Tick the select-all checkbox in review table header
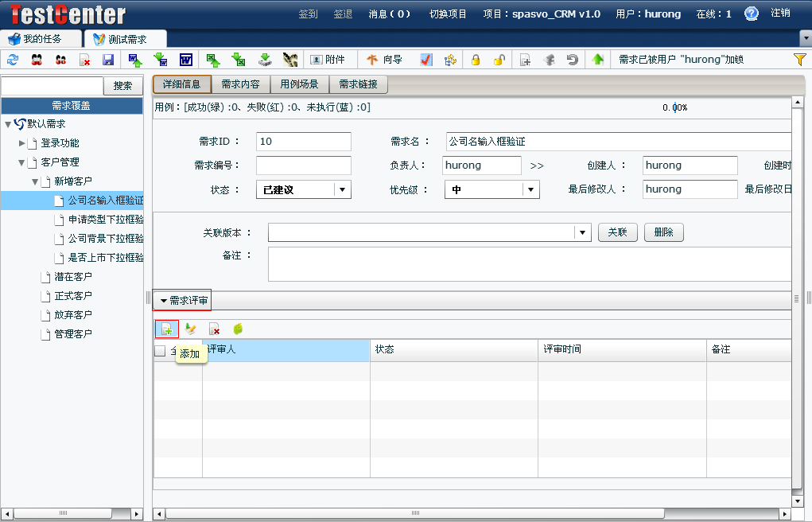Viewport: 812px width, 522px height. pyautogui.click(x=160, y=351)
